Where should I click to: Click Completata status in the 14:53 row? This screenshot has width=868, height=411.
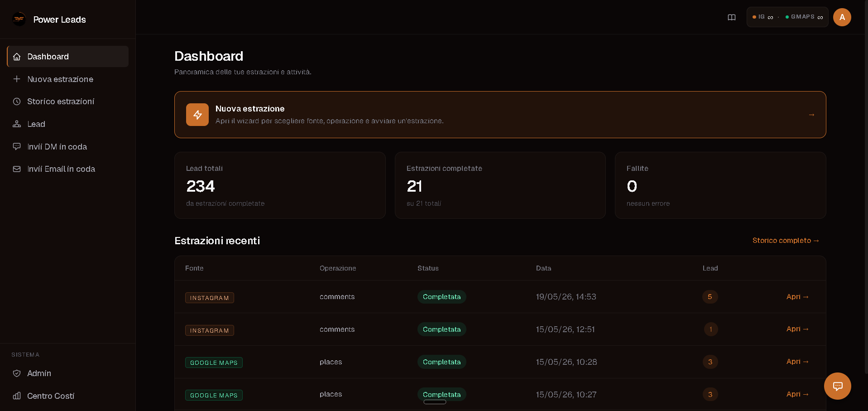pos(442,297)
